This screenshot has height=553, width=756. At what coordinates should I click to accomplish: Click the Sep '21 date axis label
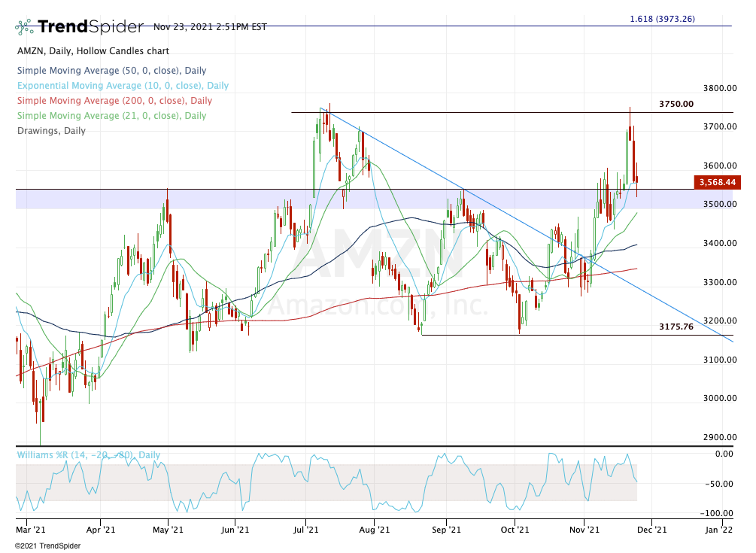pyautogui.click(x=446, y=530)
